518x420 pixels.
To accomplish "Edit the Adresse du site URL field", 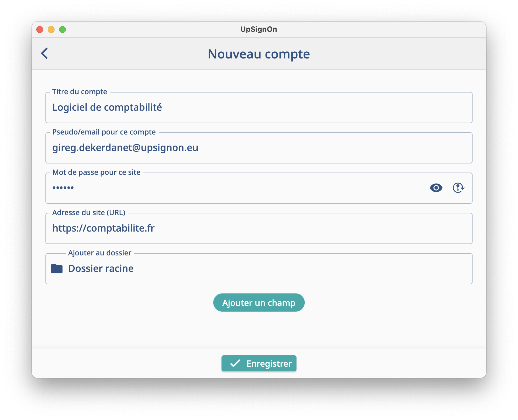I will point(259,228).
